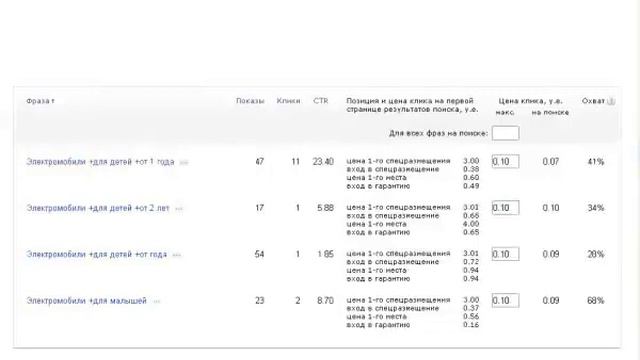640x360 pixels.
Task: Select guarantee entry price 0.49
Action: [x=471, y=186]
